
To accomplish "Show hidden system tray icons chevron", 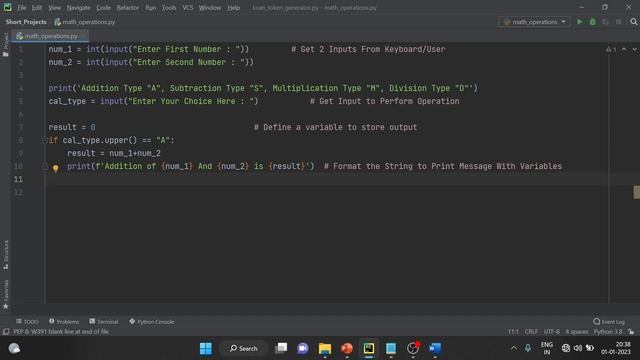I will point(513,348).
